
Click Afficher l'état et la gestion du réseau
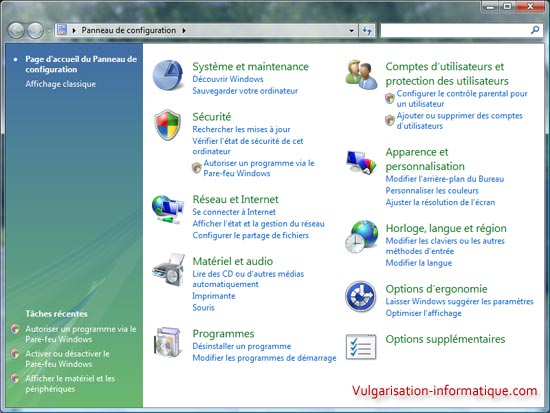259,224
